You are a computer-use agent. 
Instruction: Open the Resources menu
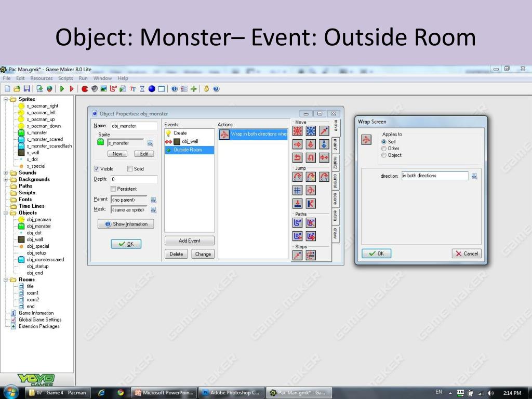coord(42,78)
